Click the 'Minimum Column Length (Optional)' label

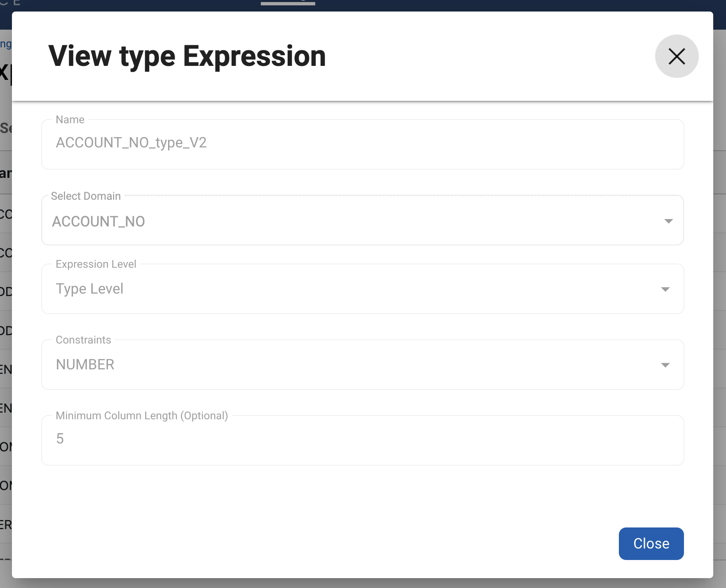click(x=142, y=415)
